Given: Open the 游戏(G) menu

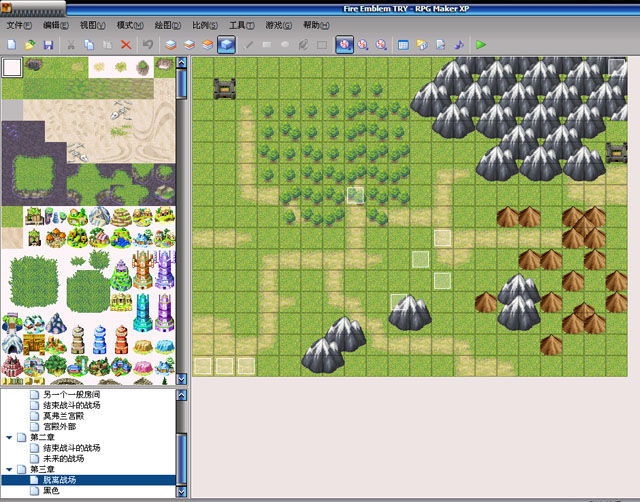Looking at the screenshot, I should (279, 25).
